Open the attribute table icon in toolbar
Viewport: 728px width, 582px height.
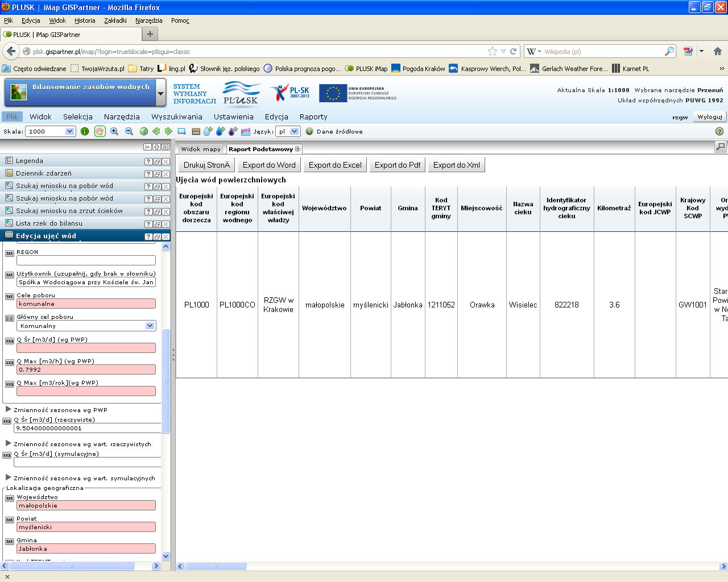point(196,131)
